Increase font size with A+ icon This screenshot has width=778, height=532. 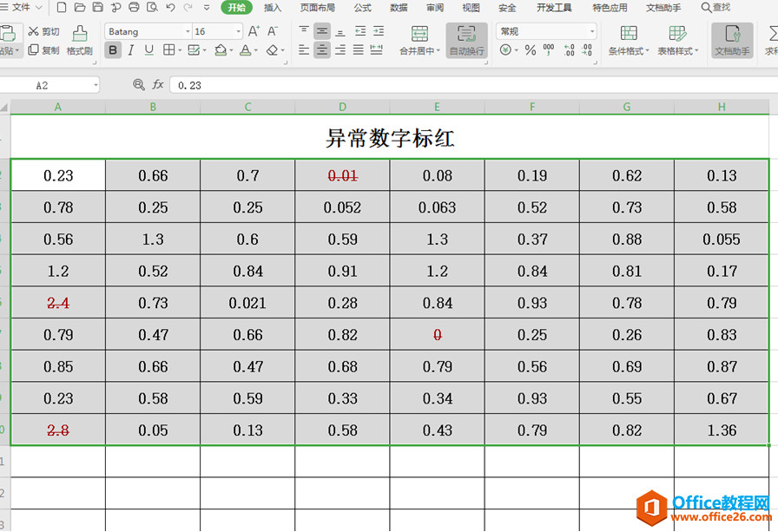tap(254, 31)
